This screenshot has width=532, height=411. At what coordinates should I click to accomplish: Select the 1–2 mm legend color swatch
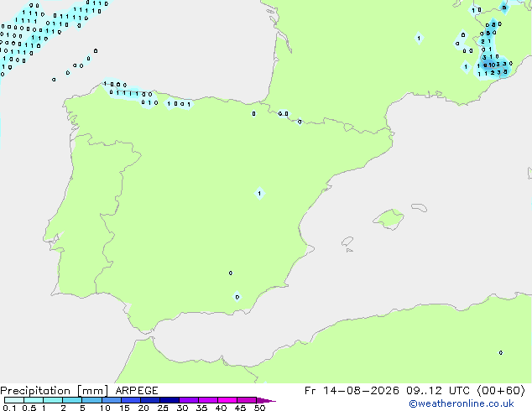pyautogui.click(x=53, y=400)
